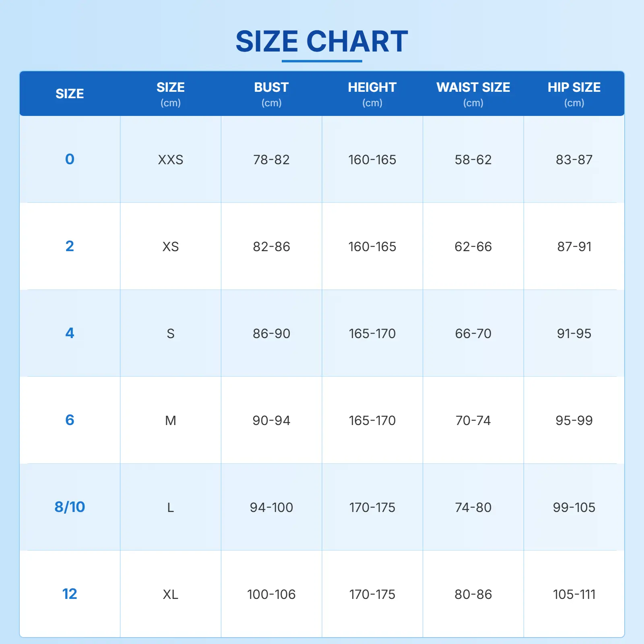Select bust value 86-90
Image resolution: width=644 pixels, height=644 pixels.
(x=271, y=334)
